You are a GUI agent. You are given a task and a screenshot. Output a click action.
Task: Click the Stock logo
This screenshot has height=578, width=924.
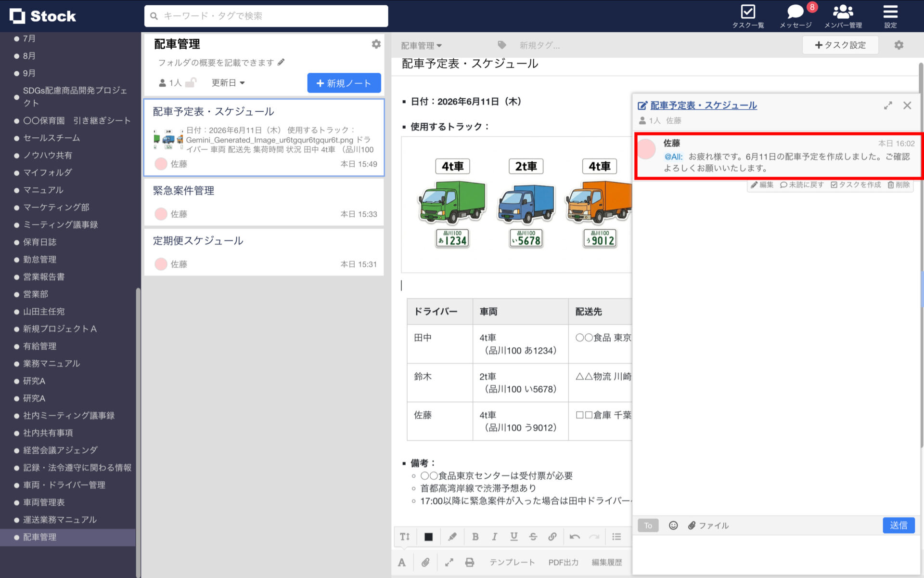pyautogui.click(x=43, y=16)
